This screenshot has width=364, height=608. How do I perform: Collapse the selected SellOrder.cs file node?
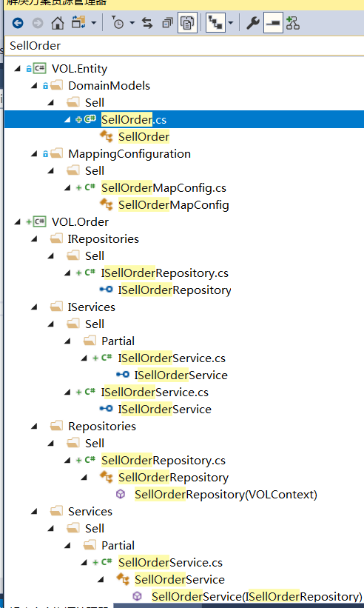pos(67,120)
